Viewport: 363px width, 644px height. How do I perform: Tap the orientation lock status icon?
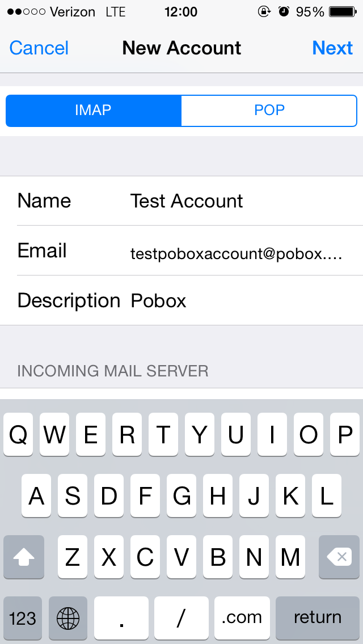tap(264, 12)
